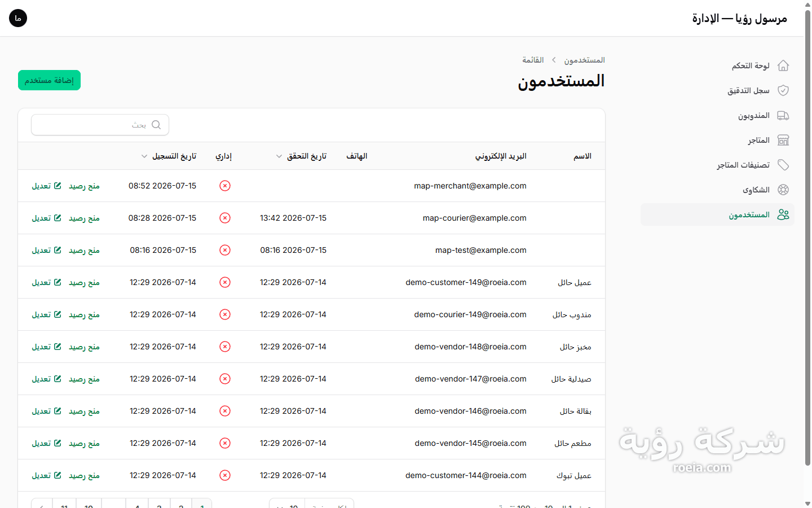Click the البريد الإلكتروني column header
The image size is (812, 508).
(x=501, y=156)
